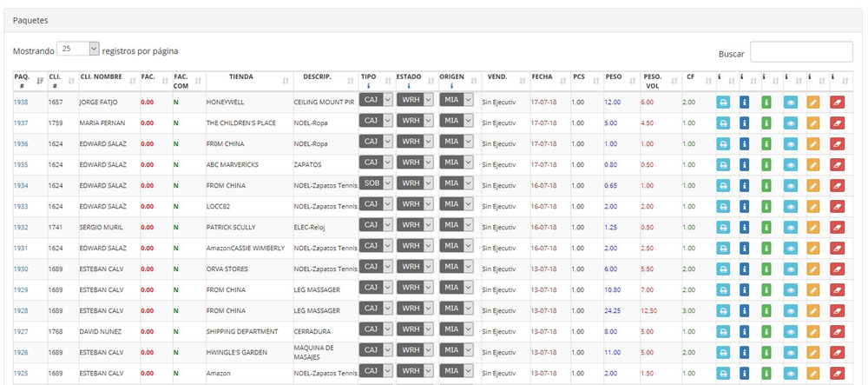Screen dimensions: 868x385
Task: Print package 1933 using printer icon
Action: pyautogui.click(x=723, y=207)
